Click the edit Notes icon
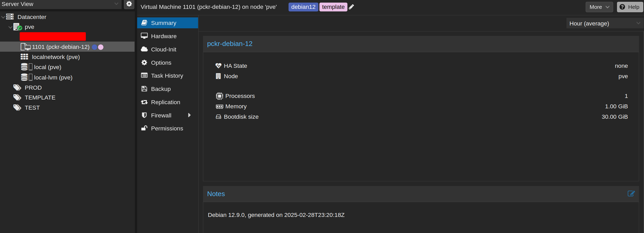This screenshot has width=644, height=233. [631, 194]
